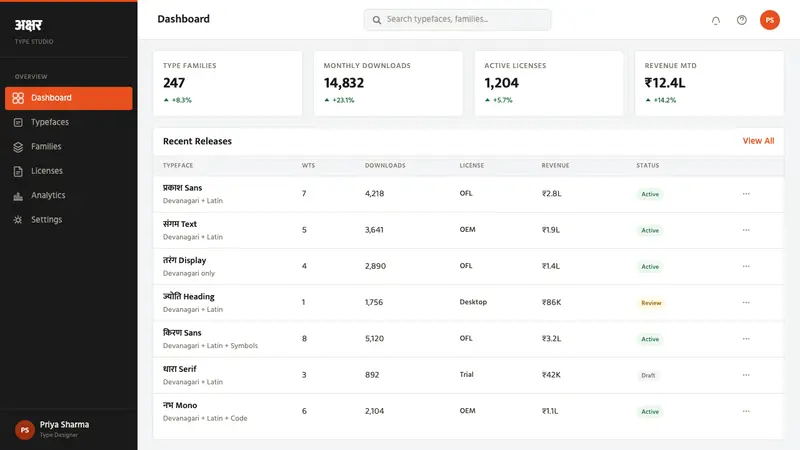This screenshot has height=450, width=800.
Task: Sort by the License column header
Action: pos(471,166)
